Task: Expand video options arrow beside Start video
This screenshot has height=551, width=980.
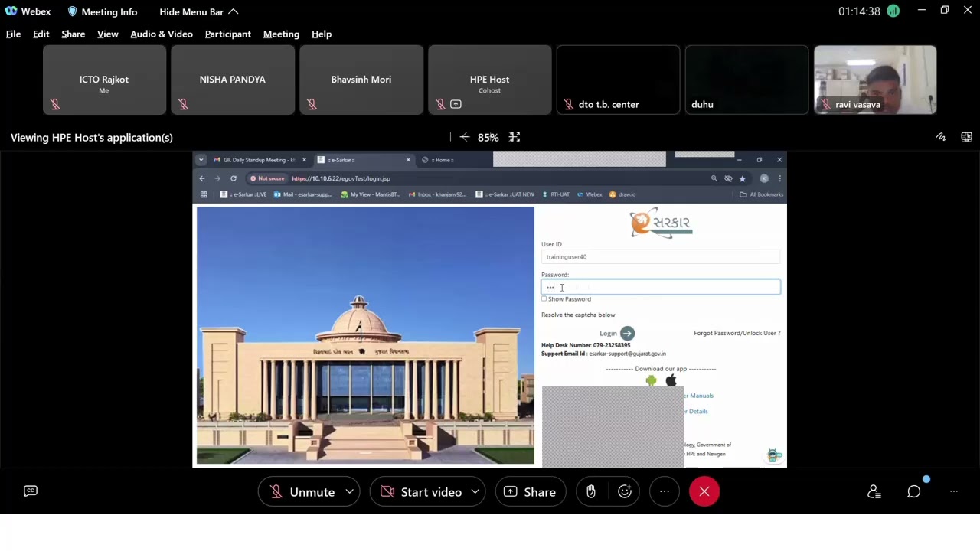Action: [475, 491]
